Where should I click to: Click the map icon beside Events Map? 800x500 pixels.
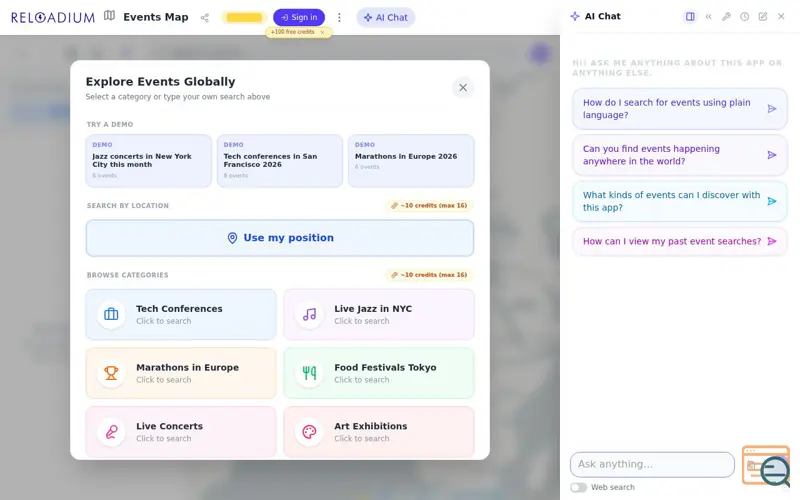pos(110,16)
